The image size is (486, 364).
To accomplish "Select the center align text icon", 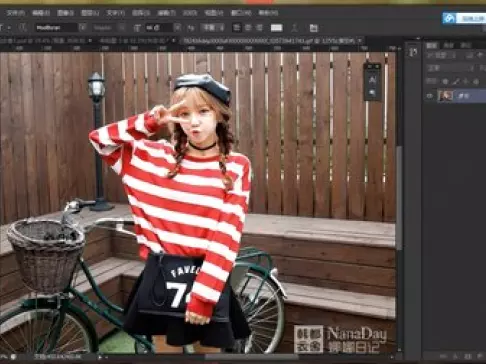I will tap(248, 28).
